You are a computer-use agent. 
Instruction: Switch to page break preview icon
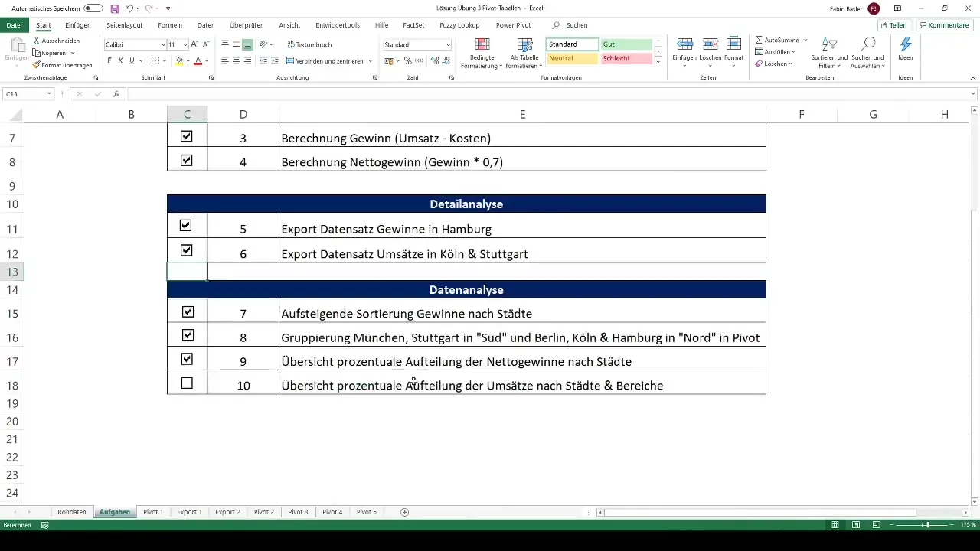[x=875, y=525]
